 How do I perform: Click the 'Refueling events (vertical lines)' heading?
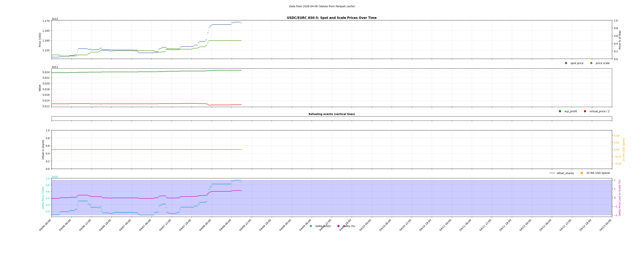[x=332, y=114]
